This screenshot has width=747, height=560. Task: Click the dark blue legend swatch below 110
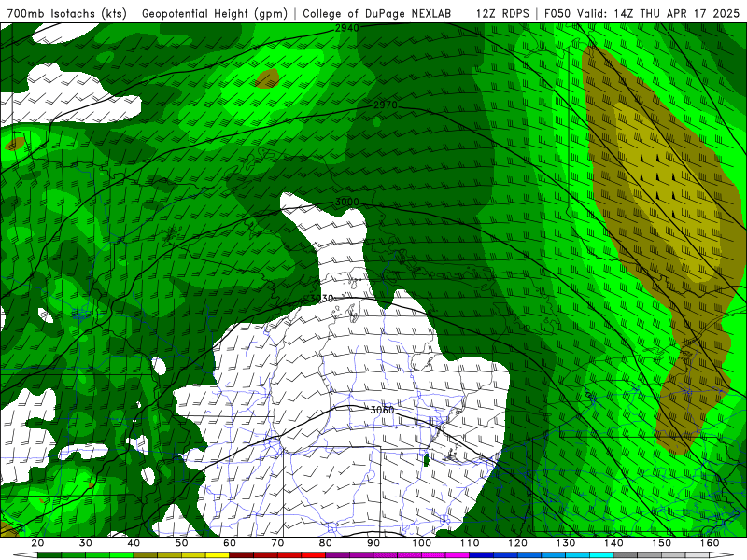click(482, 555)
